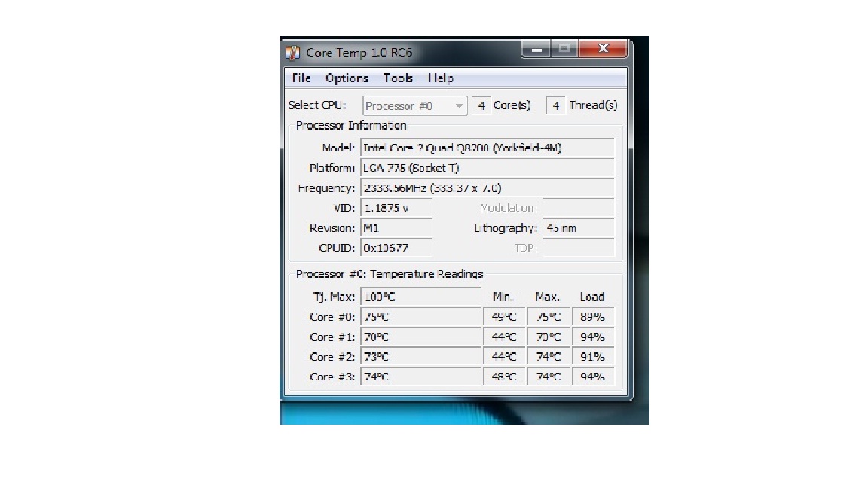Screen dimensions: 868x488
Task: Click the Processor #0: Temperature Readings title
Action: pyautogui.click(x=389, y=274)
